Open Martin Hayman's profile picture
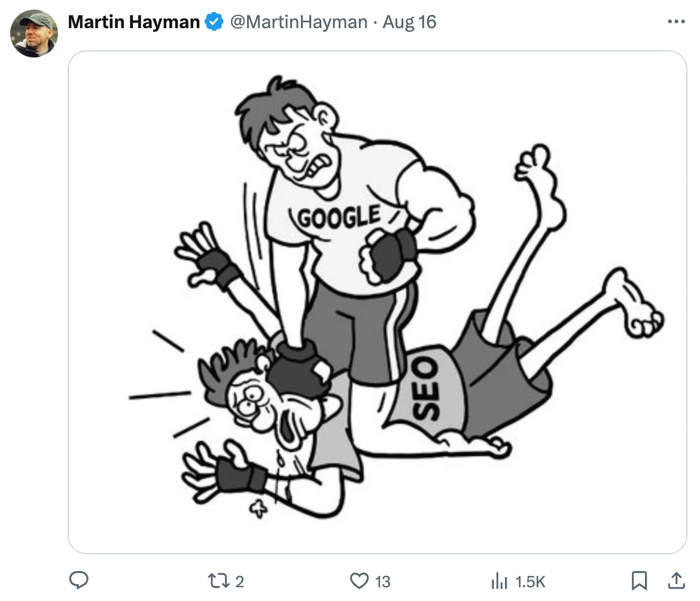 (x=34, y=34)
